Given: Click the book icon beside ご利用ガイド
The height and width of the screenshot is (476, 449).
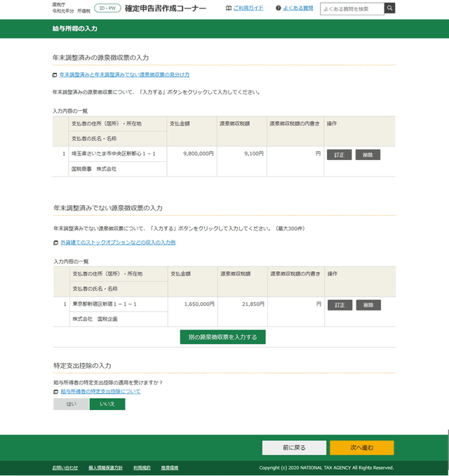Looking at the screenshot, I should (x=229, y=8).
